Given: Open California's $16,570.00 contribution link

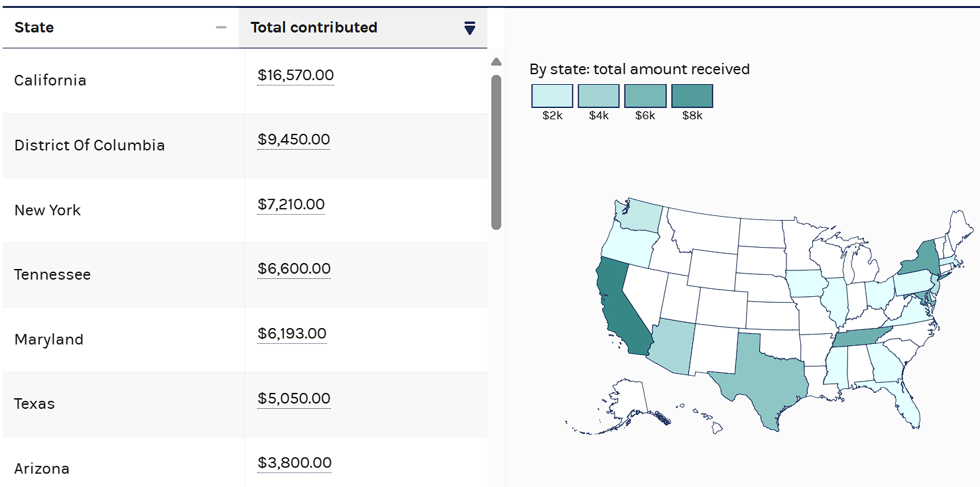Looking at the screenshot, I should coord(296,76).
